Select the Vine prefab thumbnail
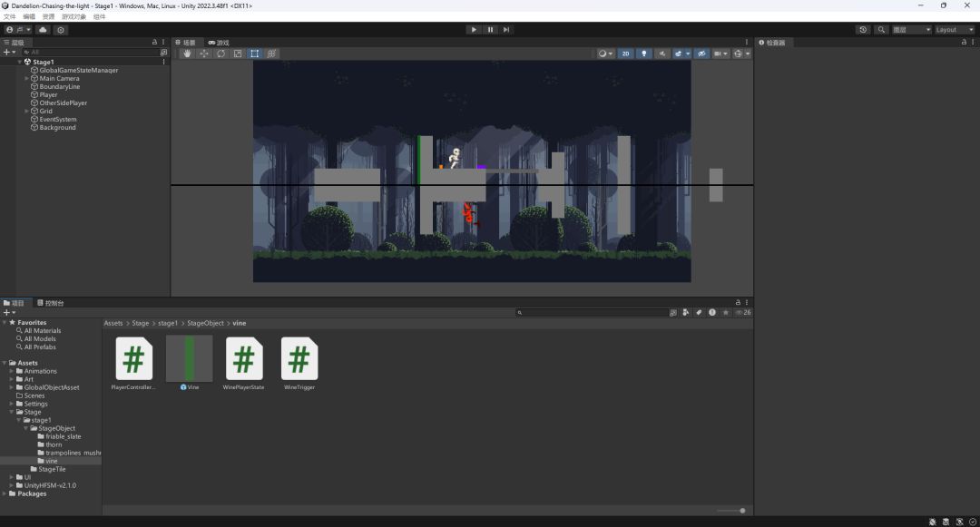 pyautogui.click(x=190, y=359)
